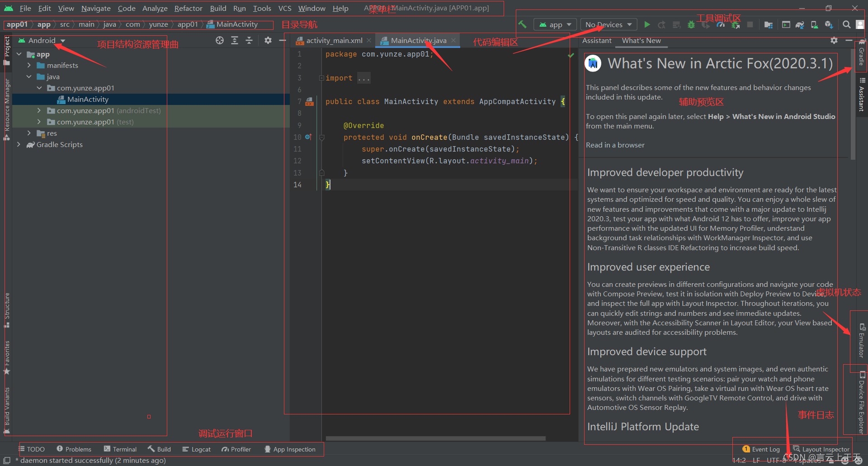Click the Run Anything toolbar icon
Viewport: 868px width, 466px height.
click(x=786, y=24)
